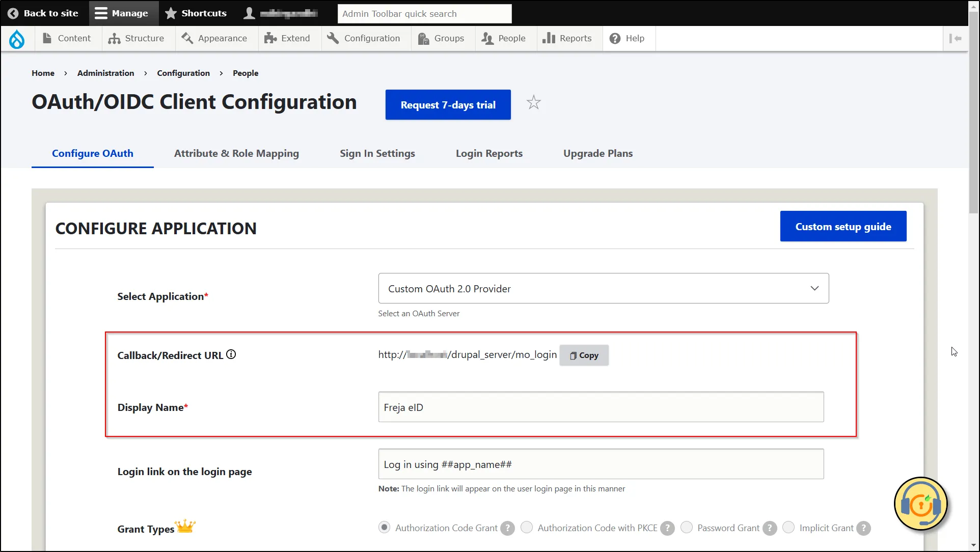Screen dimensions: 980x552
Task: Click the Custom setup guide button
Action: pos(842,226)
